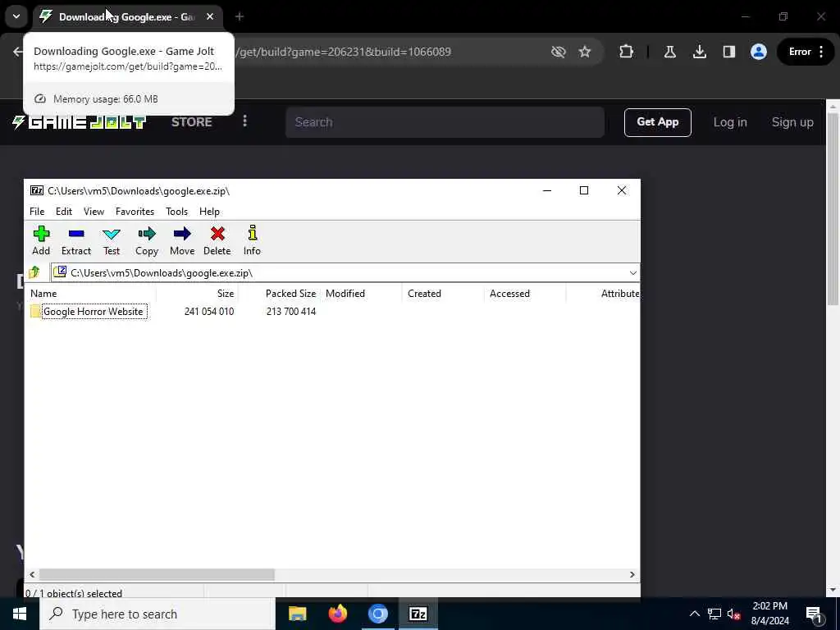Click Sign up on Game Jolt
This screenshot has width=840, height=630.
[792, 122]
